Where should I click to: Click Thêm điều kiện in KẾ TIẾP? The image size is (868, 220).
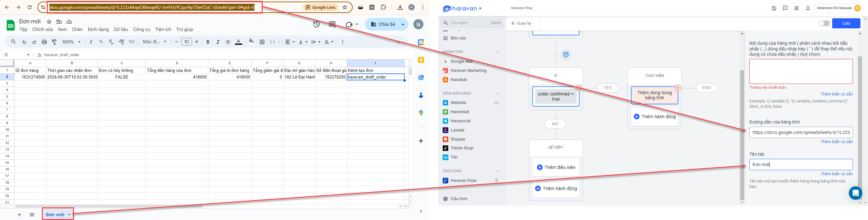click(556, 167)
